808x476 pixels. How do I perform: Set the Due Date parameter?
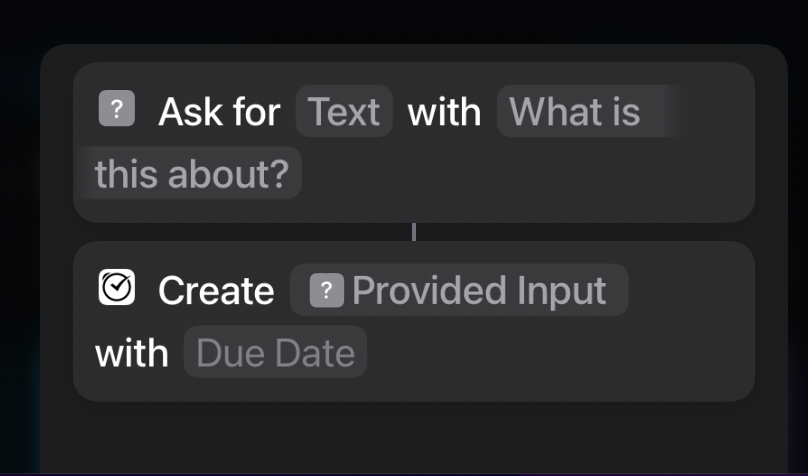[x=275, y=353]
